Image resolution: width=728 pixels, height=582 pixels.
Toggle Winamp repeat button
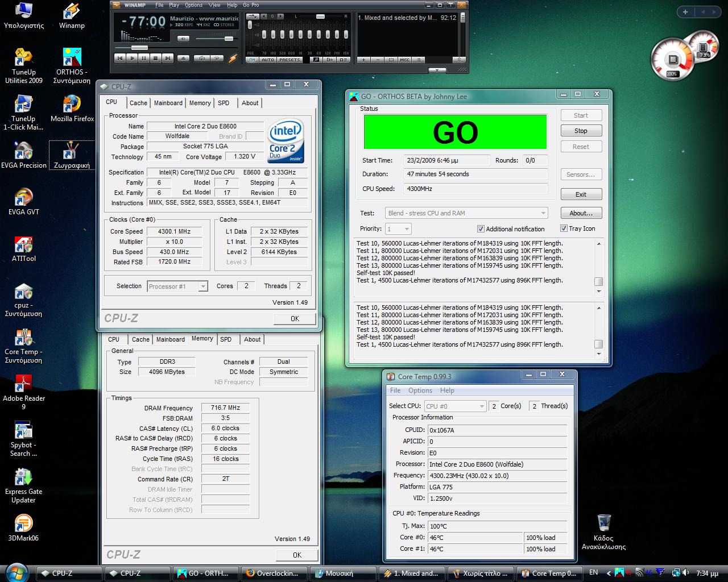[217, 58]
